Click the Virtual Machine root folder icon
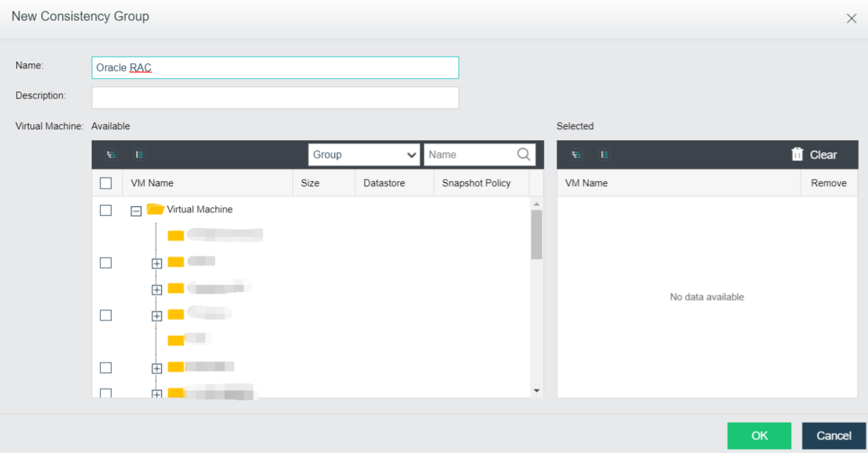The width and height of the screenshot is (868, 453). [x=155, y=210]
